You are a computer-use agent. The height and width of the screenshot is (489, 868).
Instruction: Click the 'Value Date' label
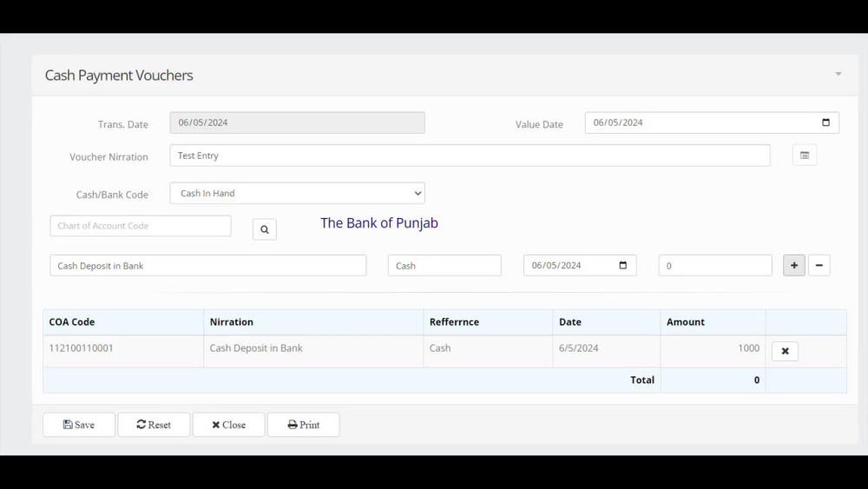click(x=539, y=124)
